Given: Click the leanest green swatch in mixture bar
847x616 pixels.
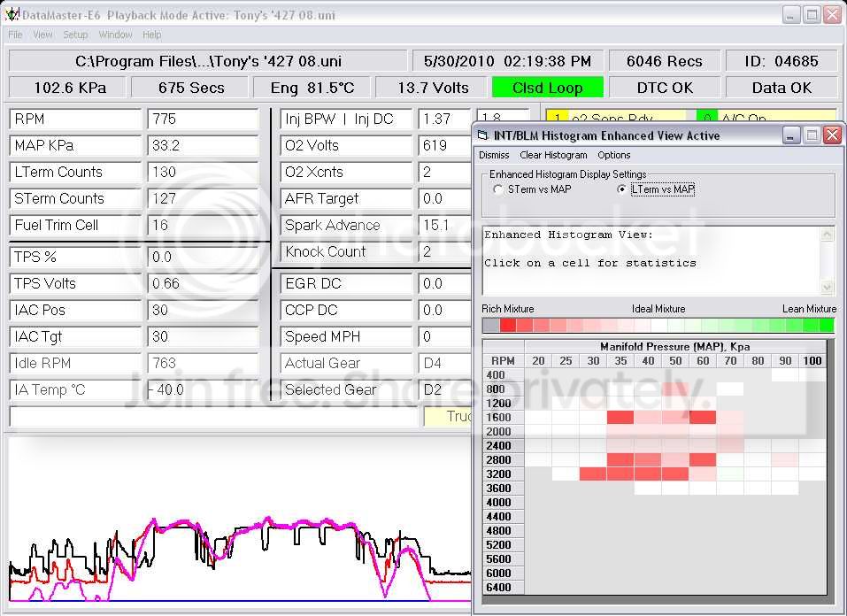Looking at the screenshot, I should (x=827, y=325).
